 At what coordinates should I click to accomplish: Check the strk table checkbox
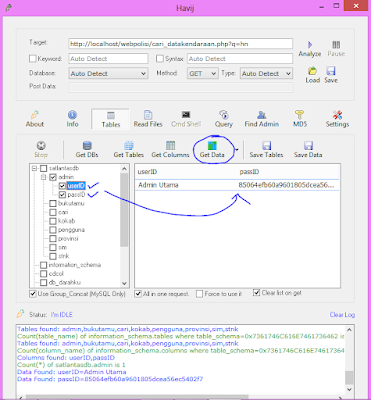[x=53, y=256]
